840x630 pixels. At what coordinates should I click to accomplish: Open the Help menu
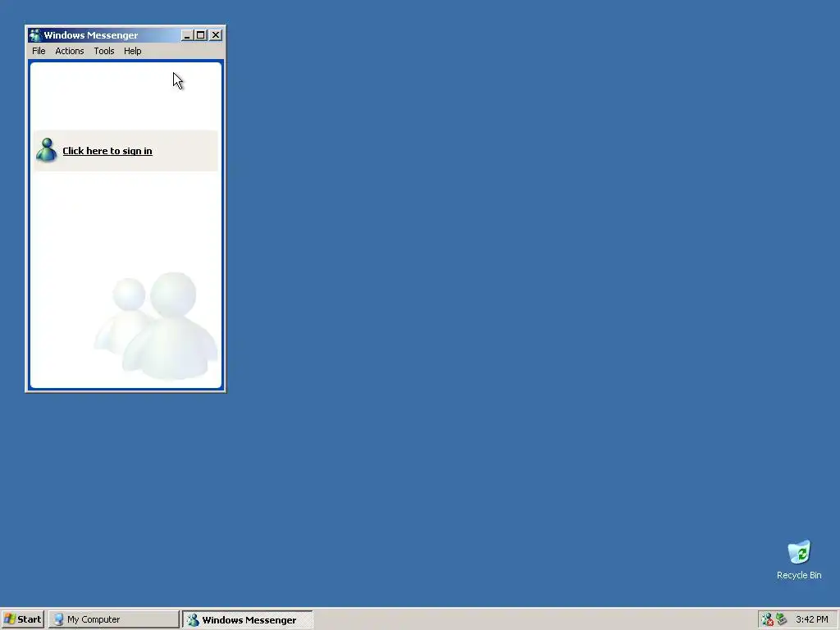tap(132, 51)
